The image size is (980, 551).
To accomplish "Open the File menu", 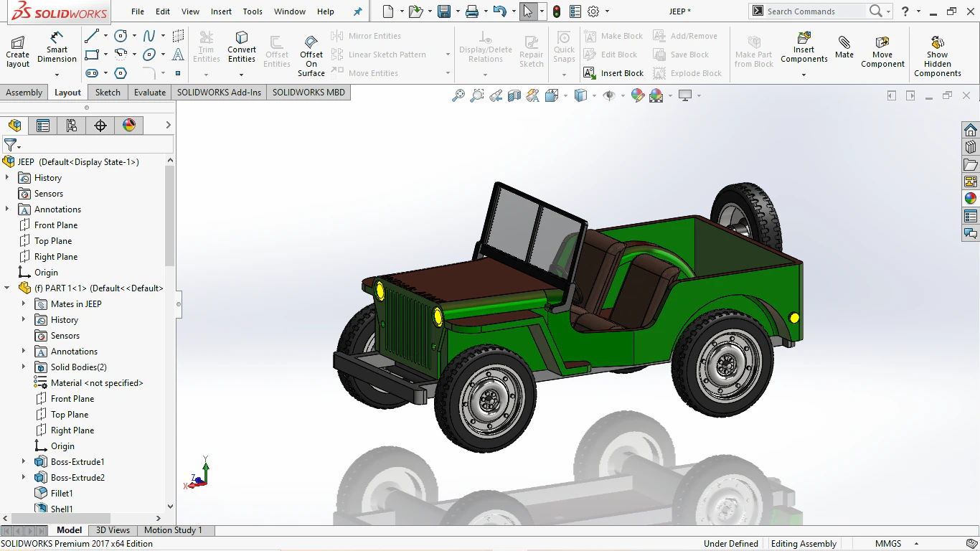I will tap(138, 11).
